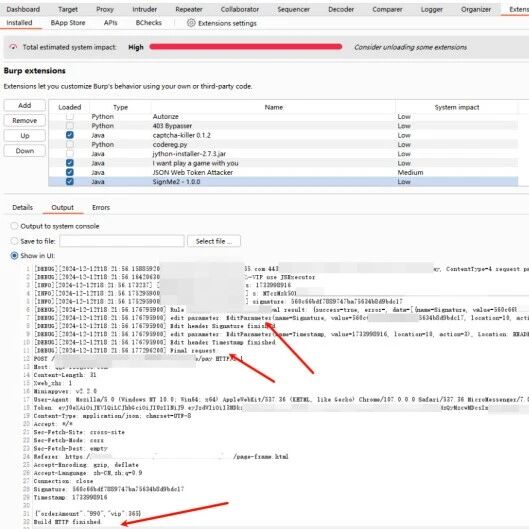Open the BChecks sub-tab
This screenshot has height=529, width=529.
point(148,23)
